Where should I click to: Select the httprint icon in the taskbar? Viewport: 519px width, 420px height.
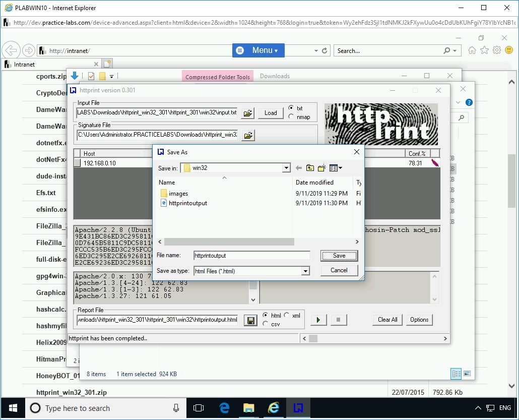click(x=298, y=408)
